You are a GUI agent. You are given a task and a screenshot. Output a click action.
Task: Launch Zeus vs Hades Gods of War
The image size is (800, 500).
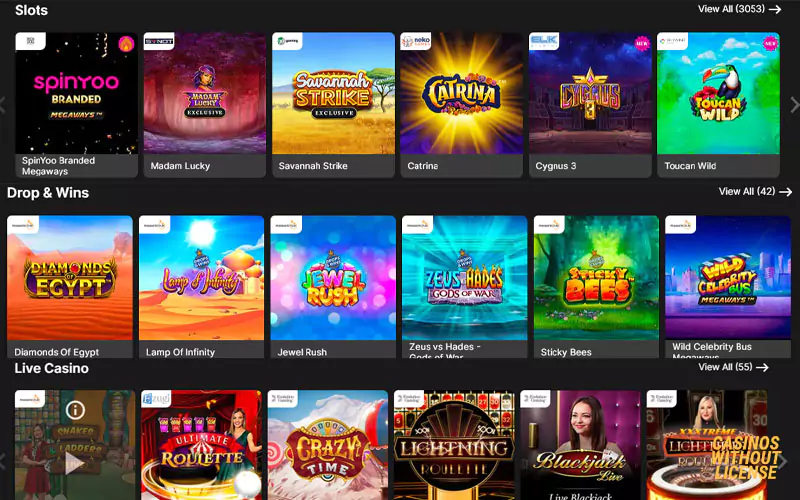[x=465, y=287]
